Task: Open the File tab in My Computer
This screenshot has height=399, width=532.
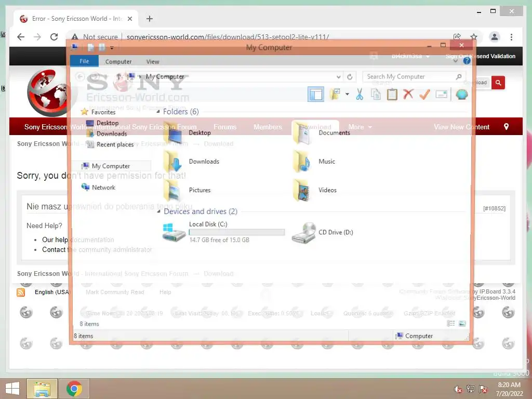Action: [84, 61]
